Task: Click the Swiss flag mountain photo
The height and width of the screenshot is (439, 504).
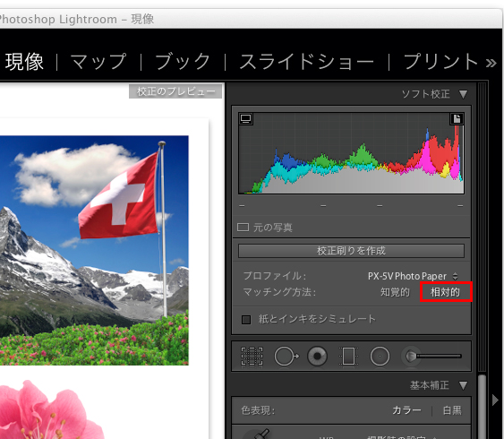Action: point(94,250)
